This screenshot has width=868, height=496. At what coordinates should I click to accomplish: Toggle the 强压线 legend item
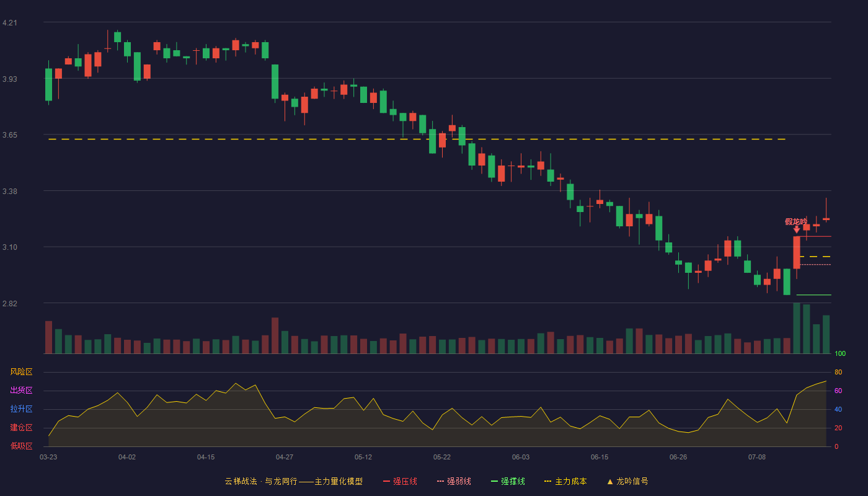pos(400,481)
